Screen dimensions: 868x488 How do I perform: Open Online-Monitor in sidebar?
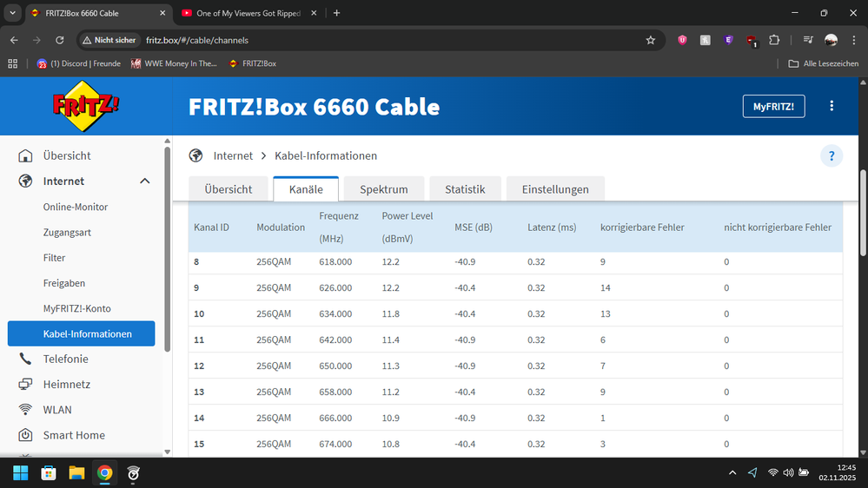[76, 207]
